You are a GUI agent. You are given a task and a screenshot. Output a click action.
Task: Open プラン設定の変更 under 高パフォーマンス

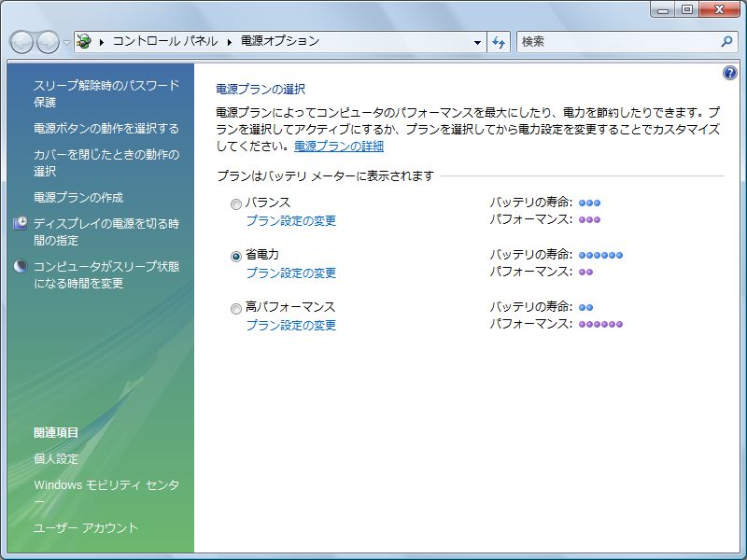coord(291,325)
